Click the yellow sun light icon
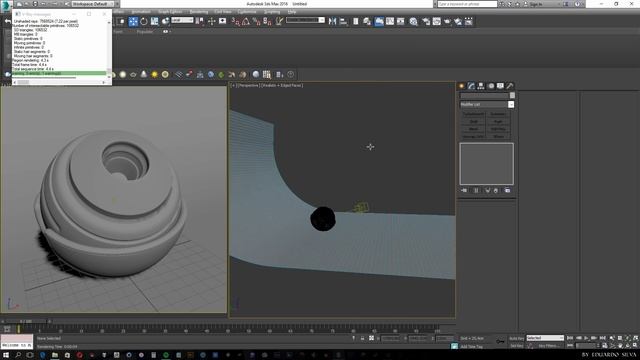This screenshot has height=360, width=640. [154, 74]
